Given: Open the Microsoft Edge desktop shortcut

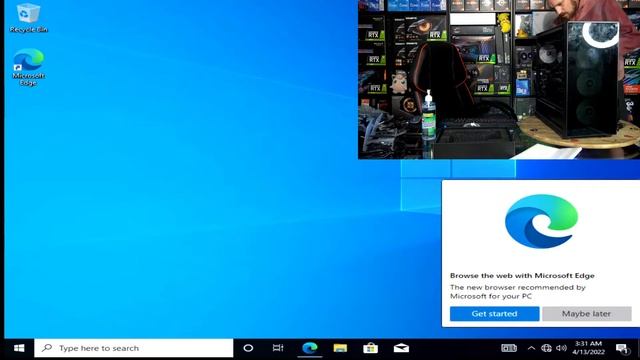Looking at the screenshot, I should tap(28, 67).
